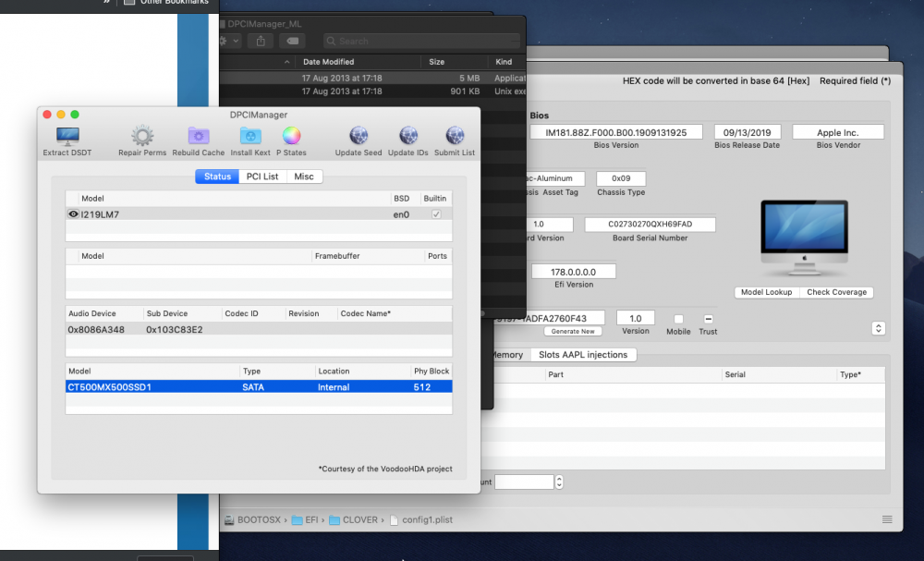Click the Model Lookup button
924x561 pixels.
pyautogui.click(x=767, y=292)
